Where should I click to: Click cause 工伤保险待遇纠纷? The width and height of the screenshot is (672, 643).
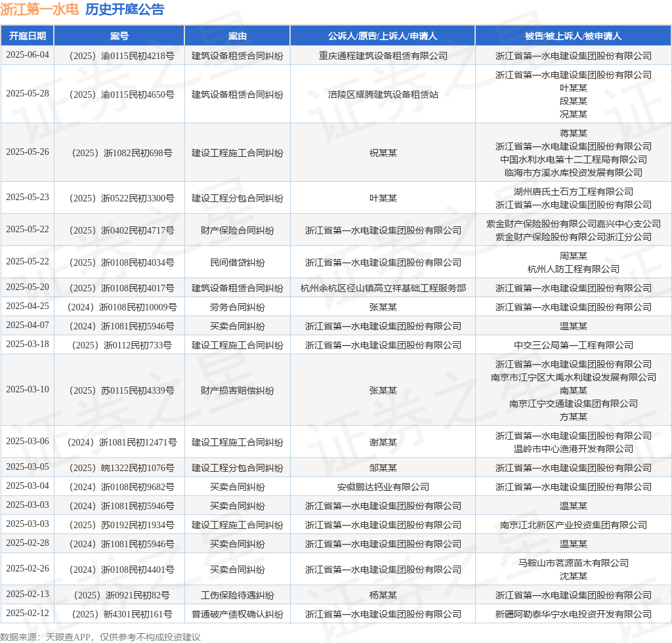point(238,596)
